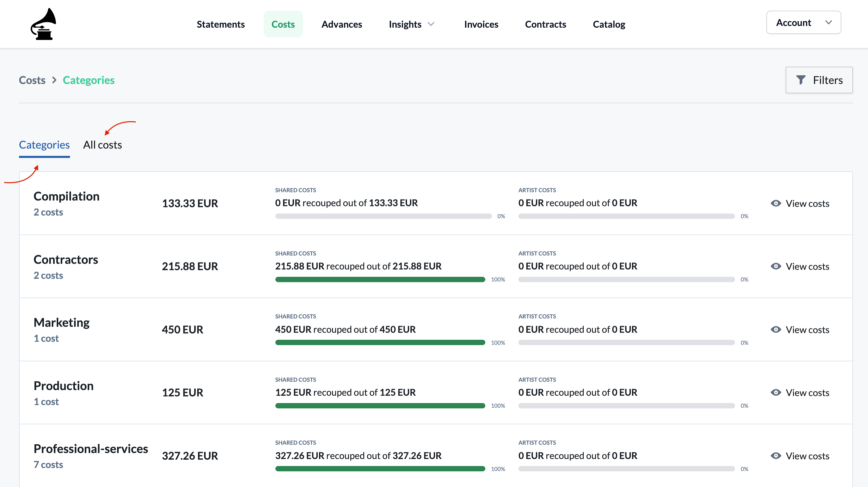Click Compilation artist costs progress bar
Image resolution: width=868 pixels, height=487 pixels.
click(x=626, y=216)
